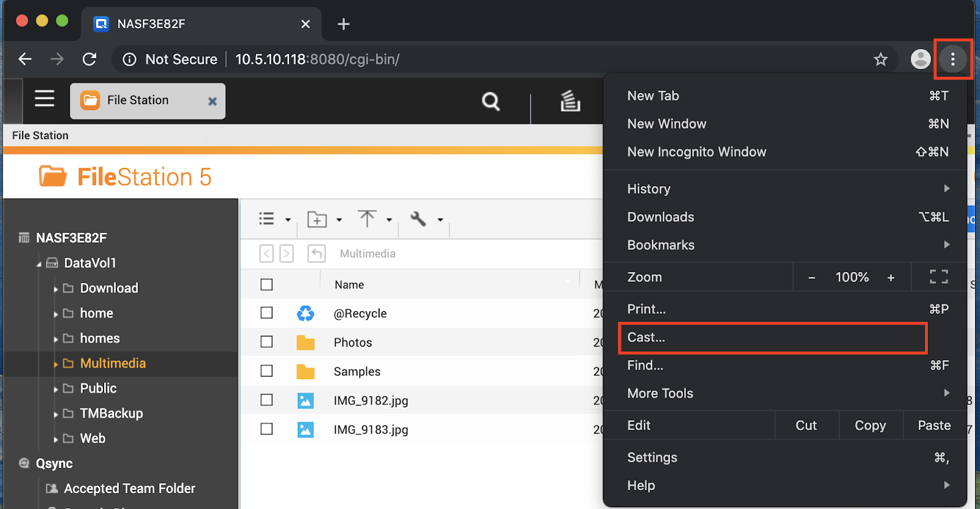
Task: Expand the Download folder tree arrow
Action: pyautogui.click(x=56, y=289)
